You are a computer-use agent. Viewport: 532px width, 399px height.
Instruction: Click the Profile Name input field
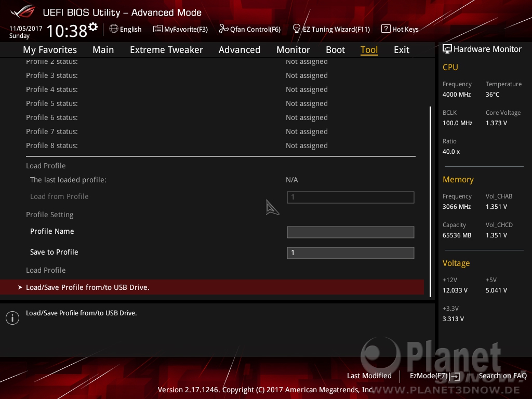(x=351, y=232)
